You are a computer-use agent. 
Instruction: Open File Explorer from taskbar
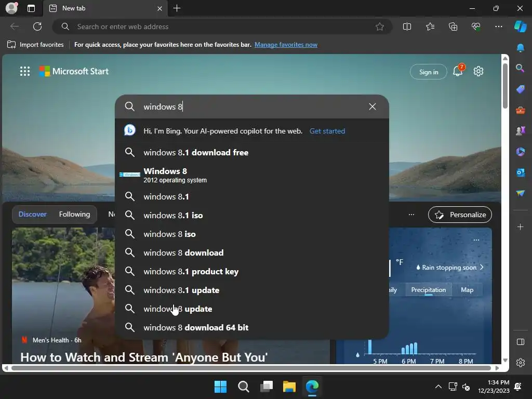click(289, 387)
